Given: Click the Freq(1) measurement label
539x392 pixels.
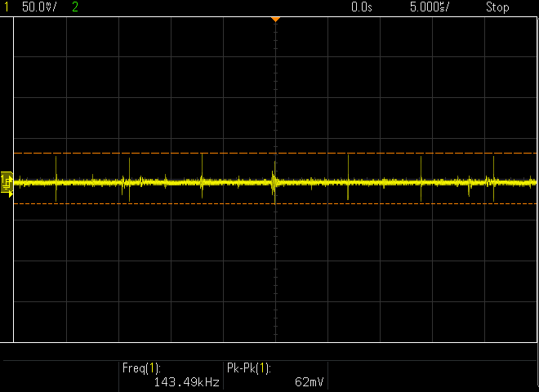Looking at the screenshot, I should [141, 367].
